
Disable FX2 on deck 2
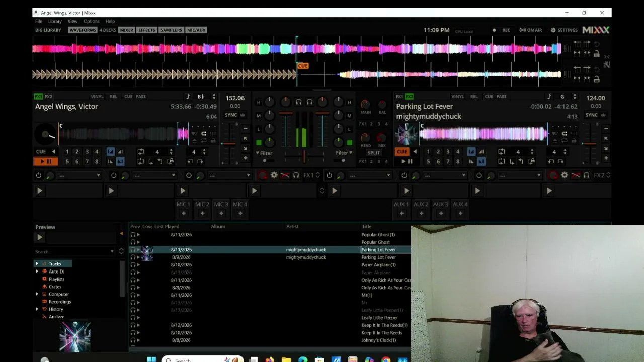(409, 97)
